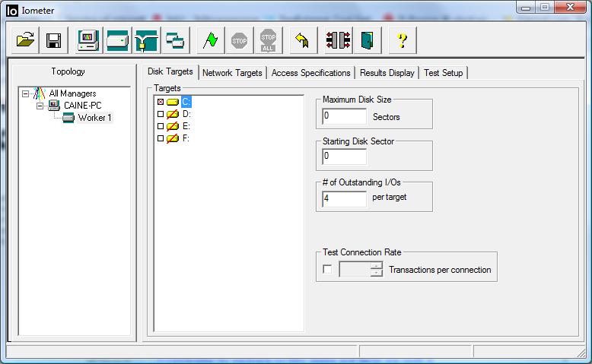The image size is (592, 364).
Task: Click the All Managers tree icon
Action: pos(39,93)
